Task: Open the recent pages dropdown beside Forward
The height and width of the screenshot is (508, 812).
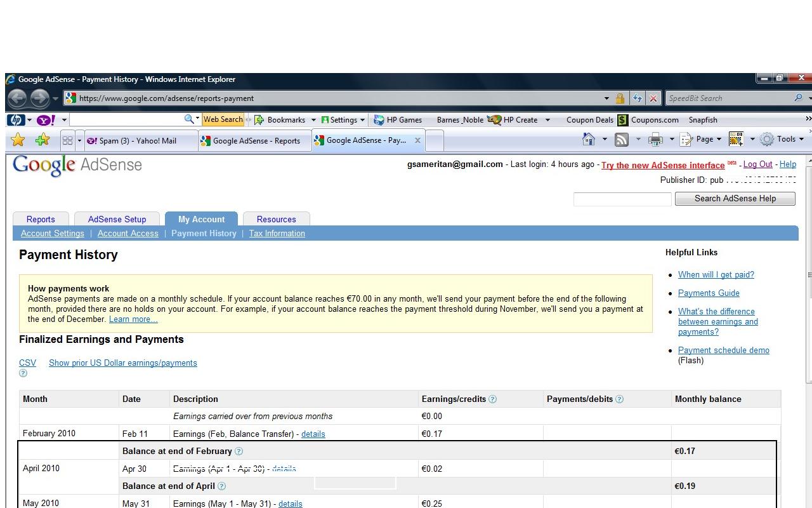Action: click(x=55, y=98)
